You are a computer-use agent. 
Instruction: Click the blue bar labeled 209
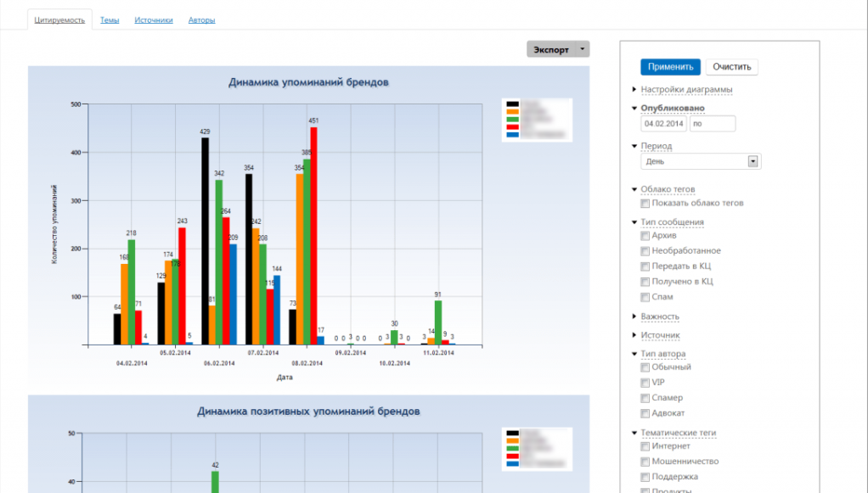click(233, 295)
